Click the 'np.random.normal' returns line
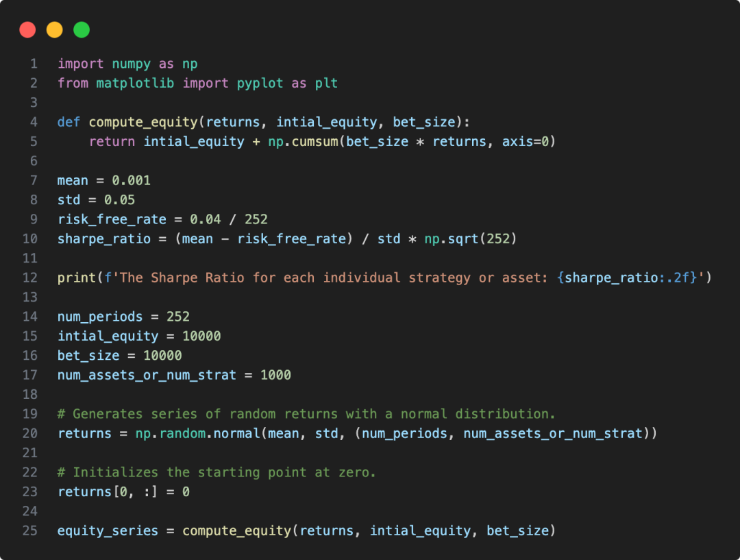Viewport: 740px width, 560px height. click(x=357, y=433)
